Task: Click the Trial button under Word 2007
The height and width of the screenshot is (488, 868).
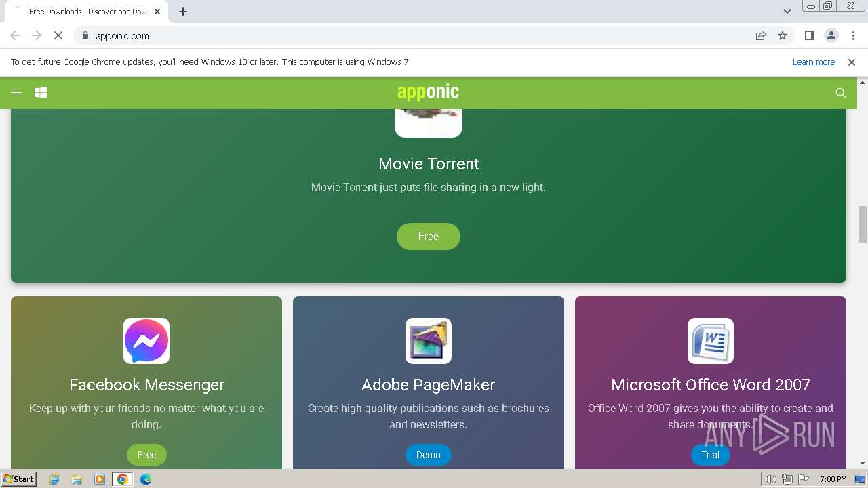Action: click(711, 455)
